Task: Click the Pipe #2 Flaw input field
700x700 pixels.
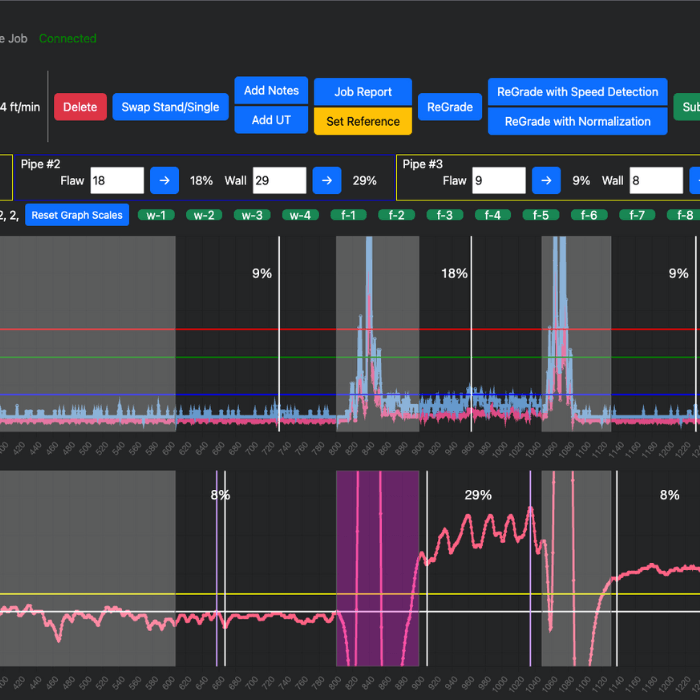Action: tap(117, 180)
